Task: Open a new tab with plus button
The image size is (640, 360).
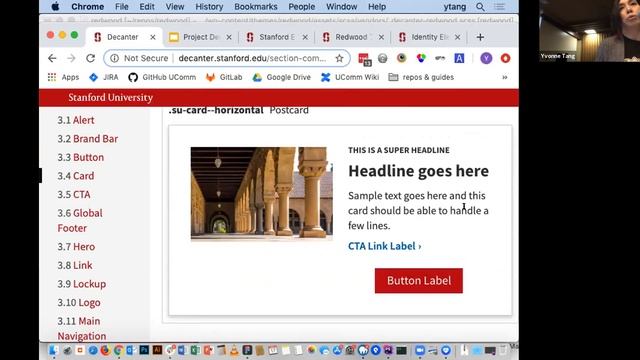Action: coord(480,37)
